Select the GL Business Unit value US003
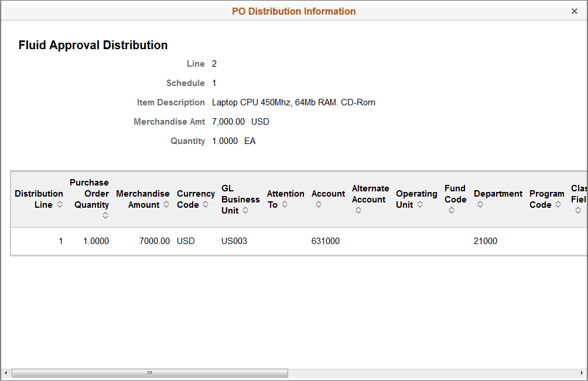This screenshot has height=381, width=588. (234, 241)
